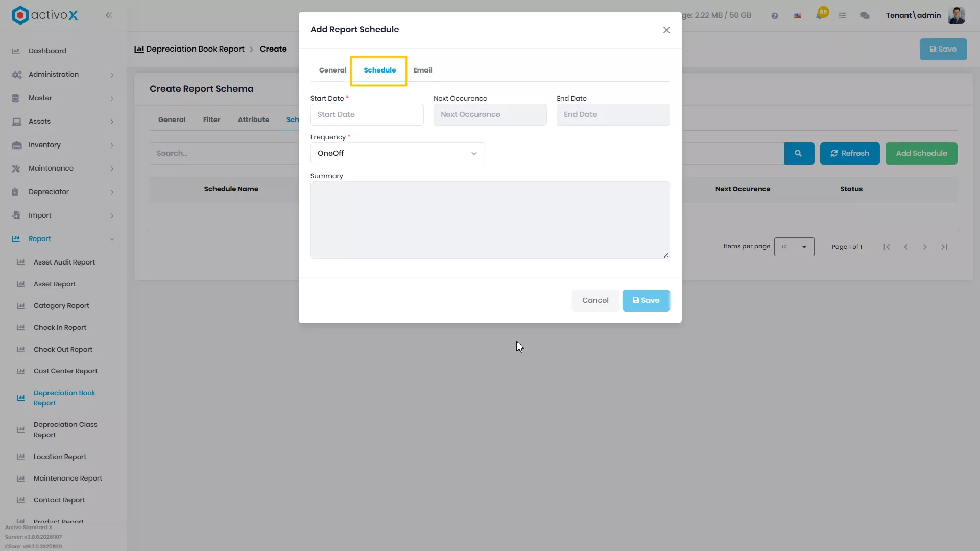Click the Report chart icon in sidebar
The height and width of the screenshot is (551, 980).
[16, 239]
